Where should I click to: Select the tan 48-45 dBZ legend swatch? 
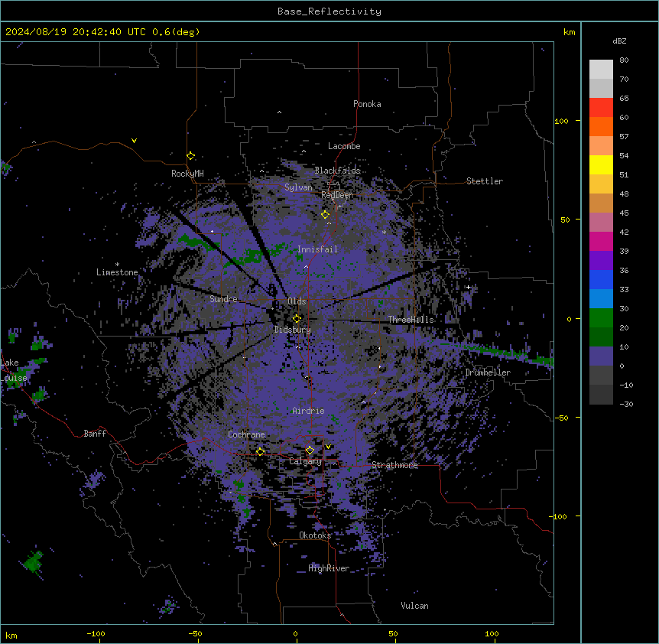[x=601, y=203]
